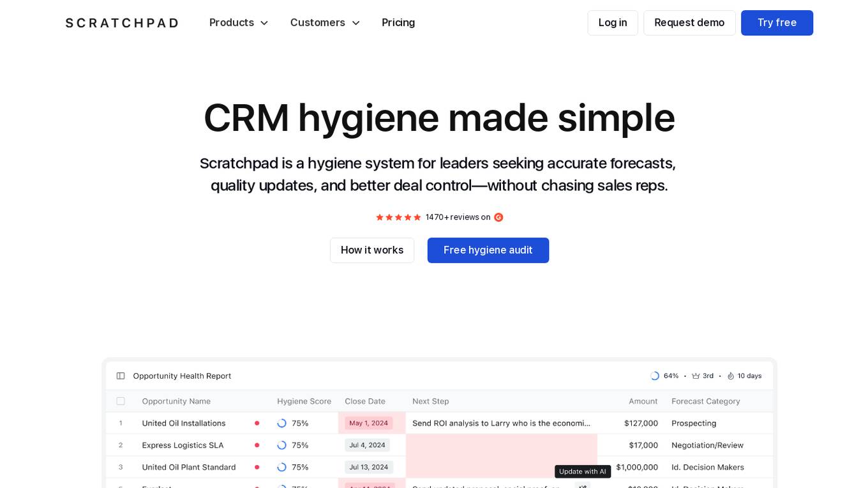Check the select-all checkbox in table header
This screenshot has height=488, width=868.
click(x=121, y=401)
